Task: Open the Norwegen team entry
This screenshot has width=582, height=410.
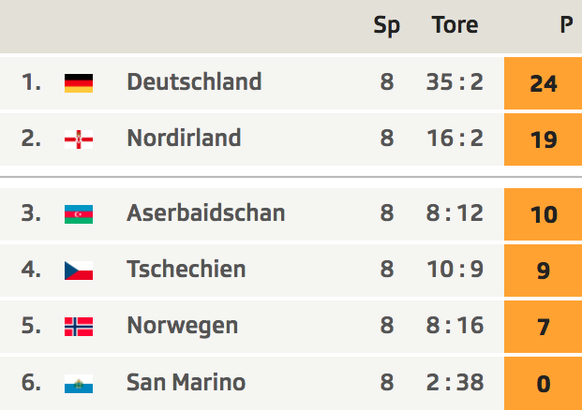Action: pos(182,326)
